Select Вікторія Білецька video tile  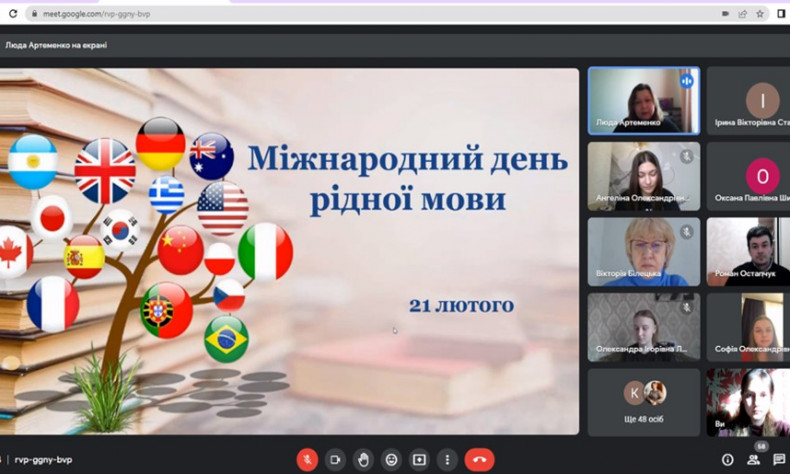[644, 252]
